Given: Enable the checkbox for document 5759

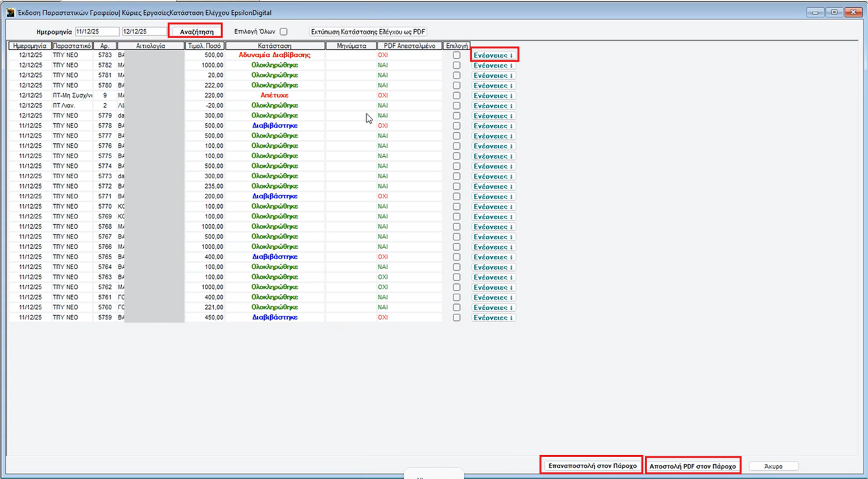Looking at the screenshot, I should tap(457, 318).
